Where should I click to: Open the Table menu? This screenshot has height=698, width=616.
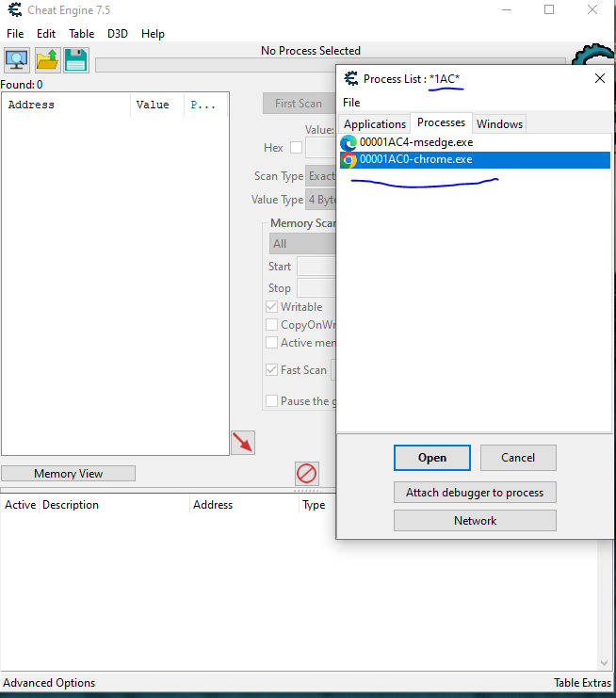81,34
